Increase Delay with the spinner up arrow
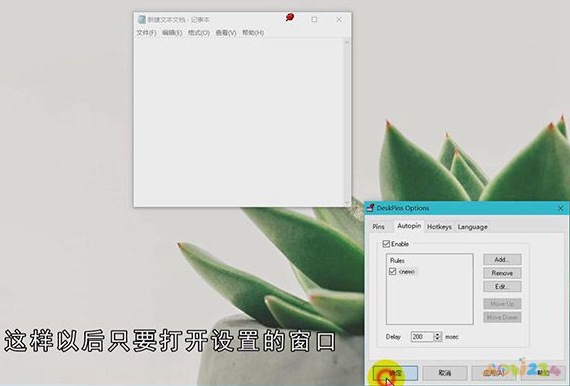Screen dimensions: 570x386 click(x=438, y=334)
